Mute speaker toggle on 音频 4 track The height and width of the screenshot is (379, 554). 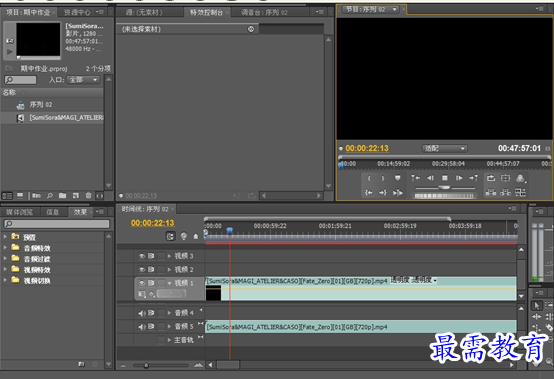pyautogui.click(x=142, y=313)
